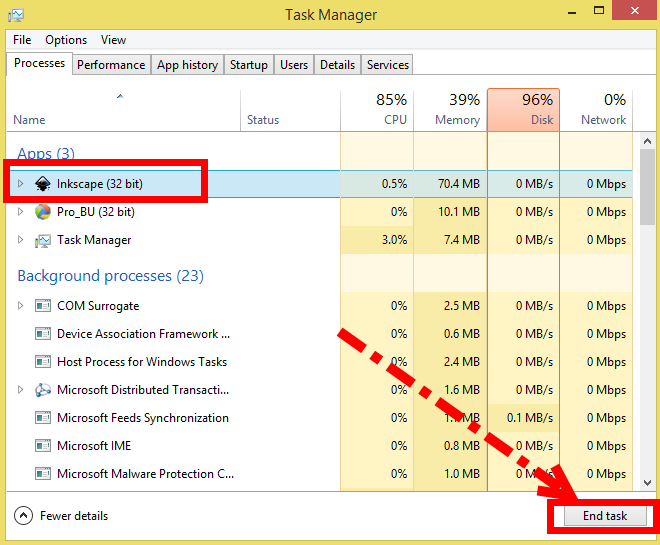
Task: Select the Task Manager process name
Action: click(94, 240)
